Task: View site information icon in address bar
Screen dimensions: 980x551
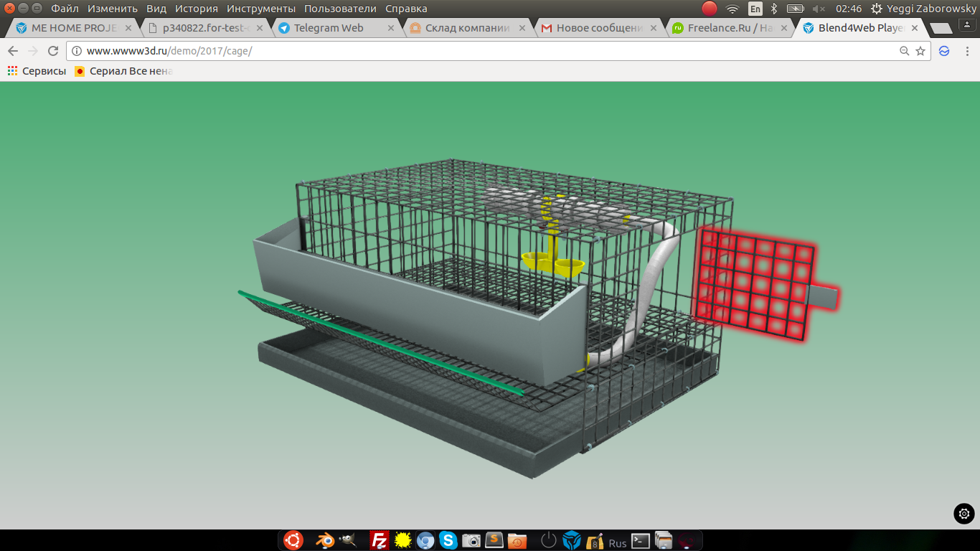Action: (x=77, y=51)
